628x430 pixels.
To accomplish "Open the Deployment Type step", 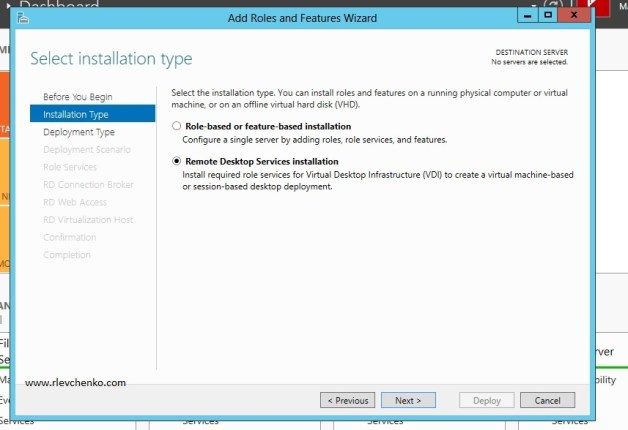I will (x=78, y=132).
